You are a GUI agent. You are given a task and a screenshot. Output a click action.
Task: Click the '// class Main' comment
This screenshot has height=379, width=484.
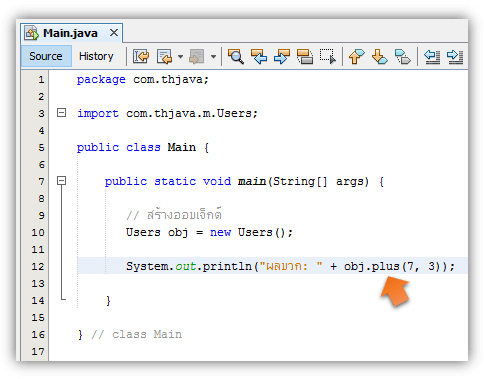[137, 334]
